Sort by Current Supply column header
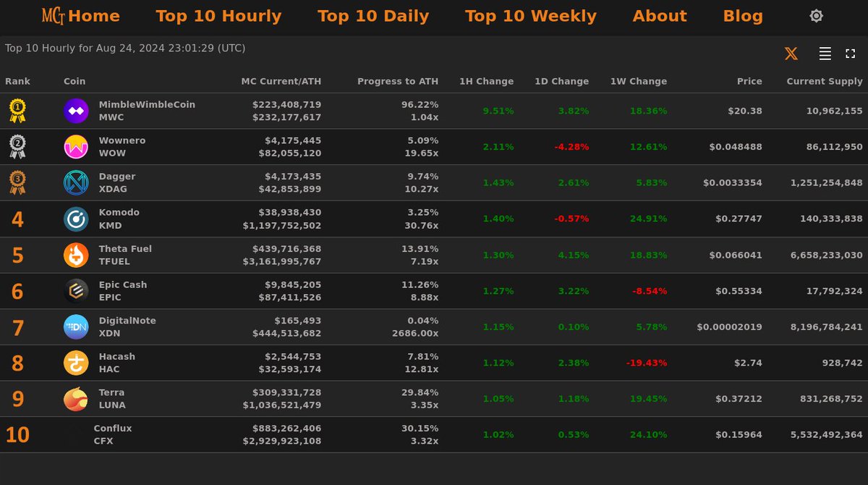868x485 pixels. tap(825, 81)
